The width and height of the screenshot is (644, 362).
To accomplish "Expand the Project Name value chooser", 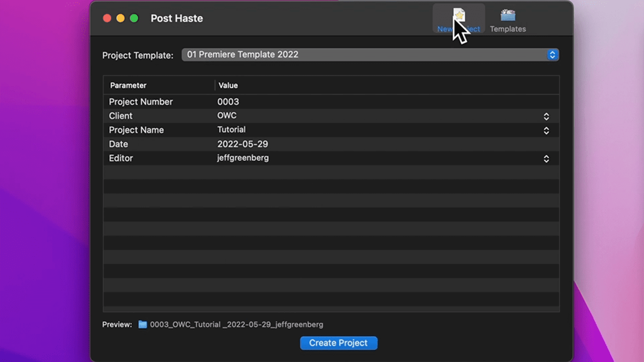I will pyautogui.click(x=546, y=130).
